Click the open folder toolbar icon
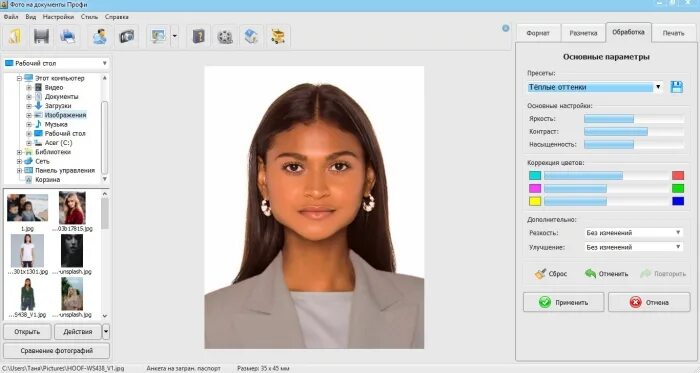 (x=15, y=37)
